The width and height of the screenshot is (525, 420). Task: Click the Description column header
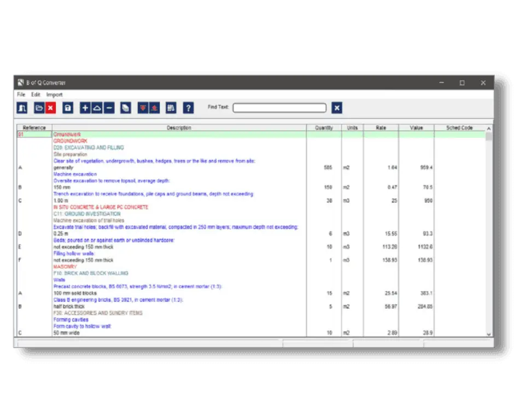pos(179,127)
